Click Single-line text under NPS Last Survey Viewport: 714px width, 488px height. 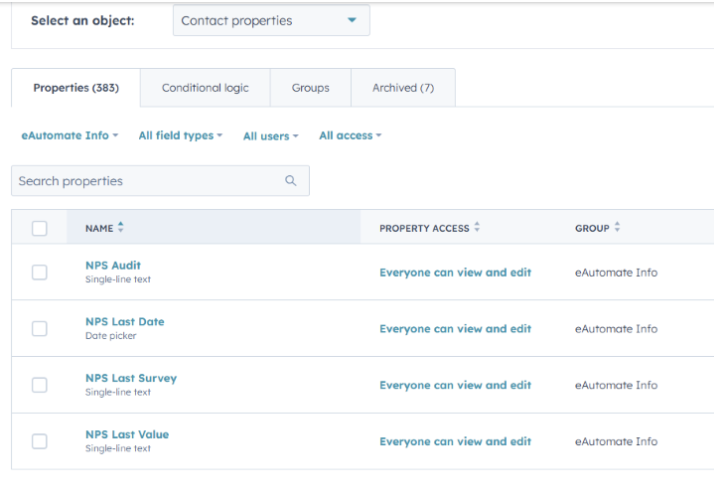pyautogui.click(x=118, y=392)
